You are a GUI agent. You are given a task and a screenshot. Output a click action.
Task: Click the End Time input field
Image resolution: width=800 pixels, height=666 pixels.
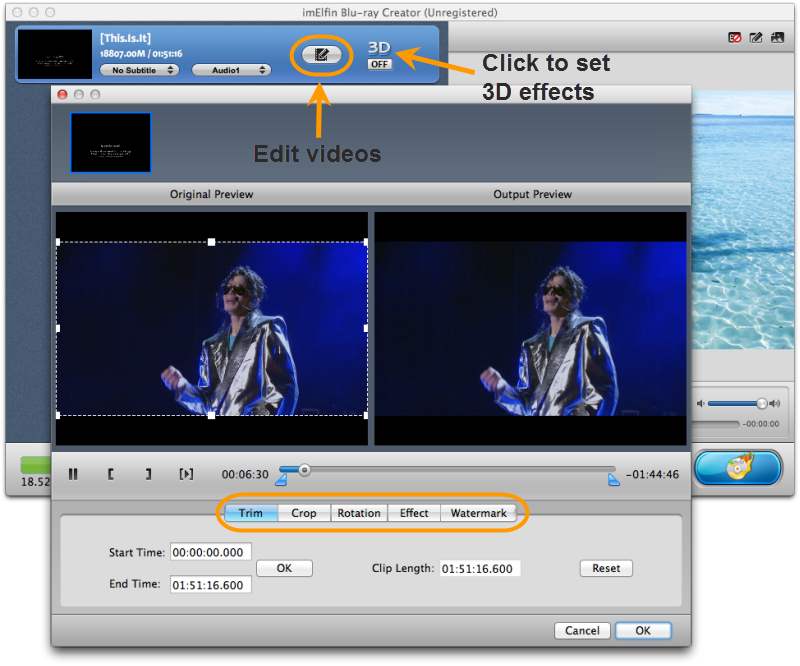pyautogui.click(x=211, y=585)
